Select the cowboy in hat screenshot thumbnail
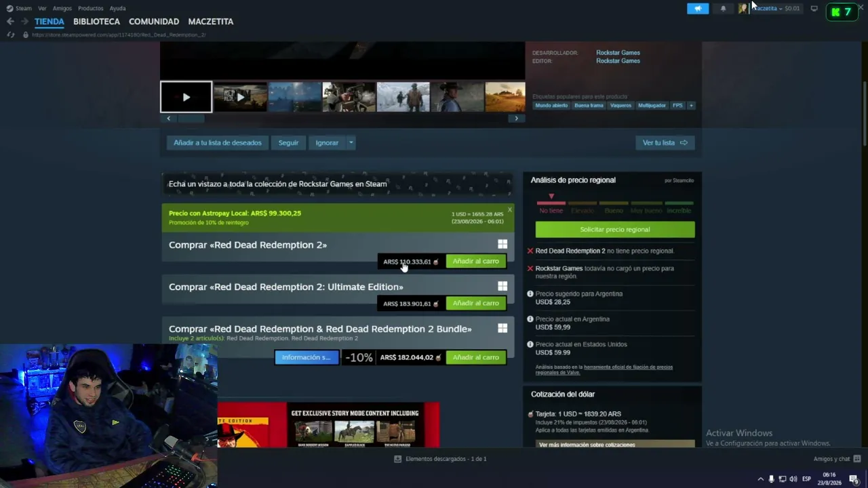 458,97
